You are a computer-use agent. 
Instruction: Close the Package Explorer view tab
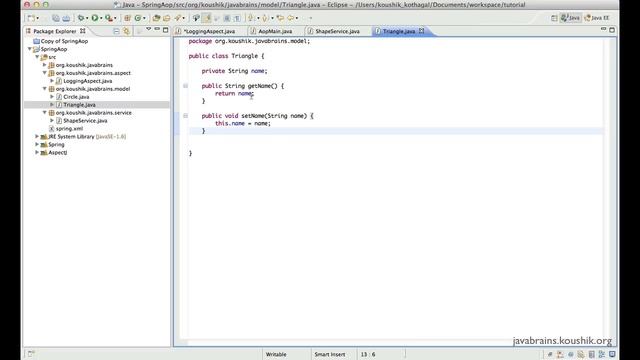tap(83, 31)
